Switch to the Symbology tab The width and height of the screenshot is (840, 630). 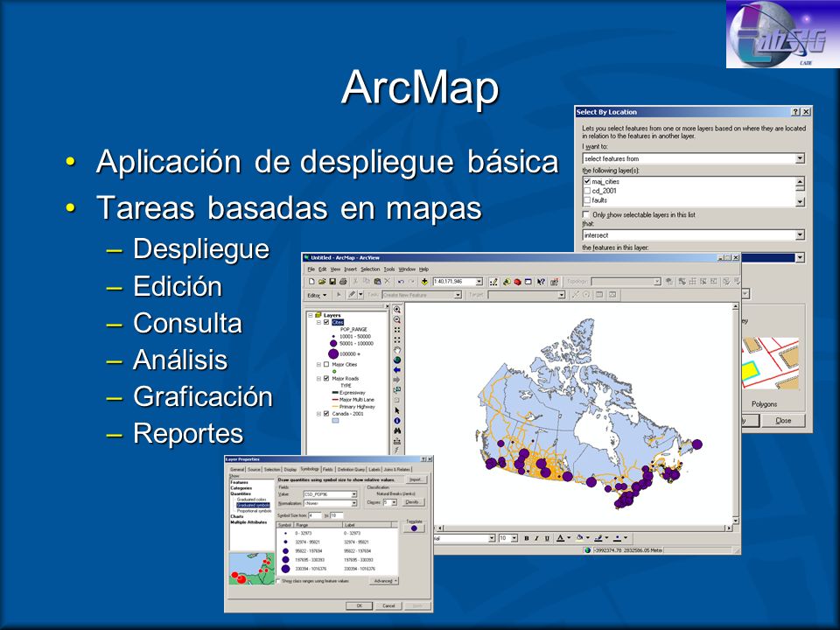(x=310, y=469)
